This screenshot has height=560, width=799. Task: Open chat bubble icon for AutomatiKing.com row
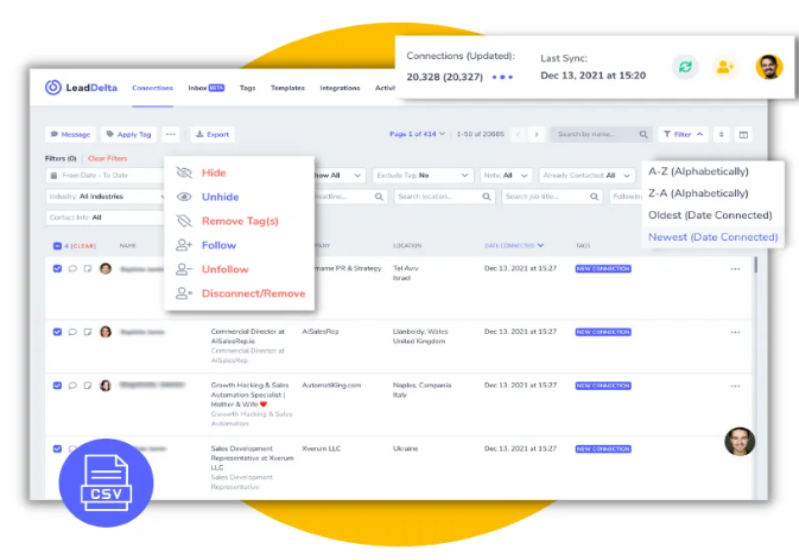72,386
